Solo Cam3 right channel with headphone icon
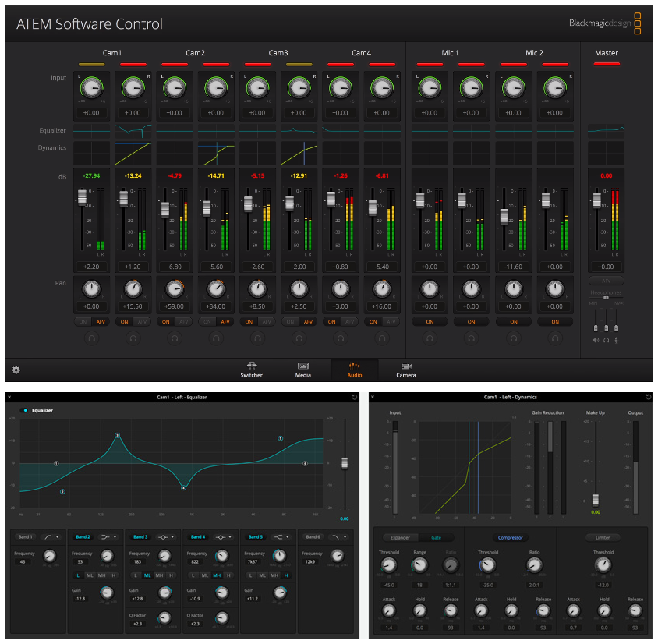The image size is (658, 644). tap(299, 338)
